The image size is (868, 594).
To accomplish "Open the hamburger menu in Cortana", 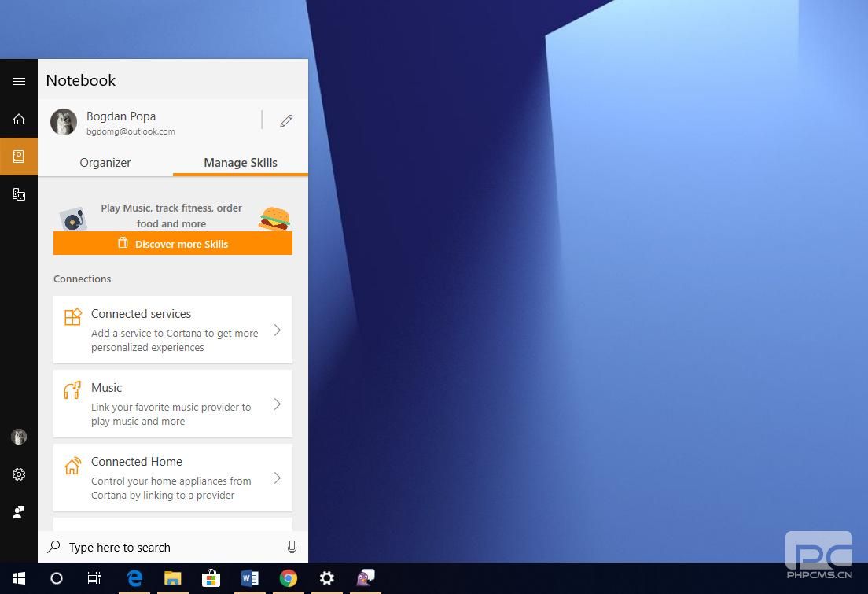I will (x=19, y=81).
